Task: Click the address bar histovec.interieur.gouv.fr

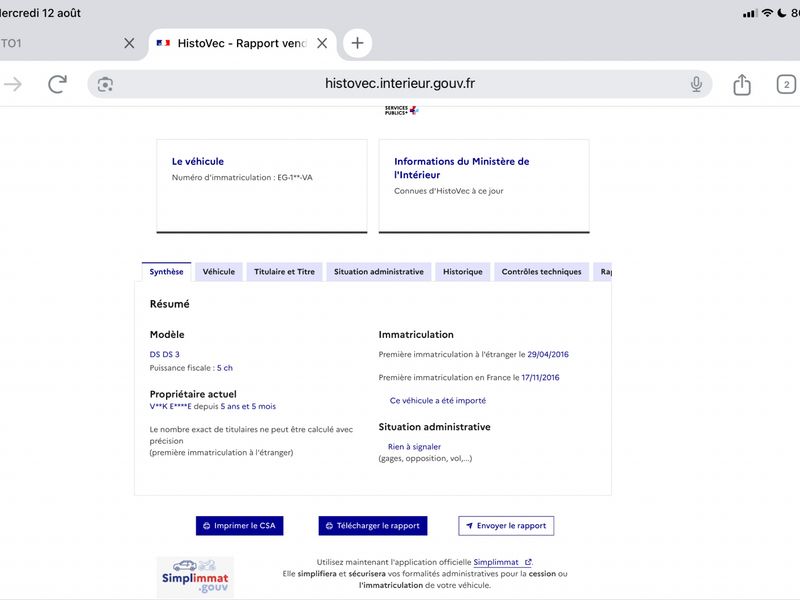Action: (x=399, y=84)
